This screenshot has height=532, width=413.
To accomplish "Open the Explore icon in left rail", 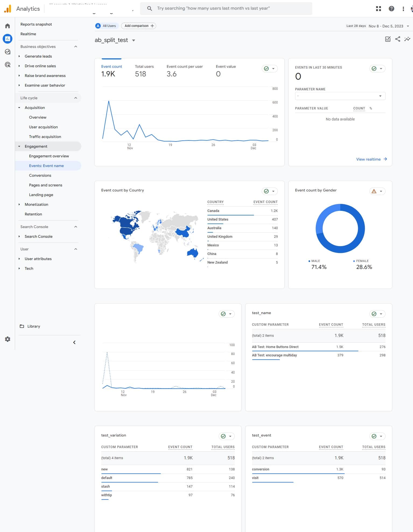I will point(8,52).
